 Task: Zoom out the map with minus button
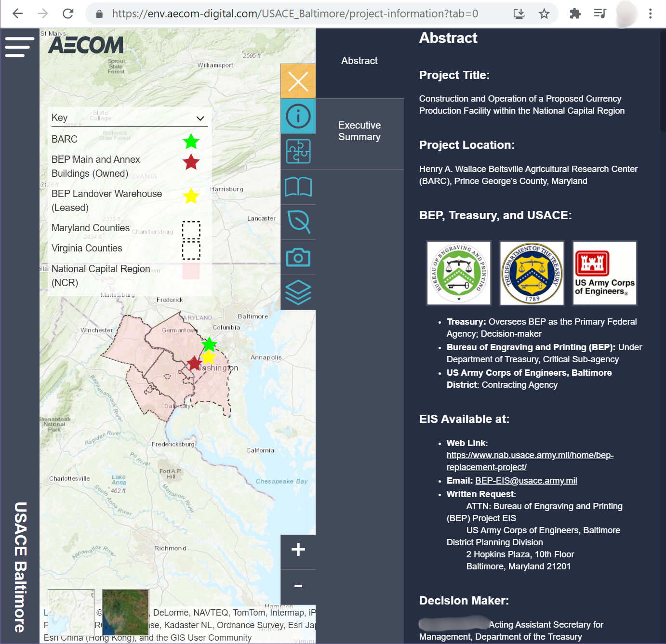298,586
